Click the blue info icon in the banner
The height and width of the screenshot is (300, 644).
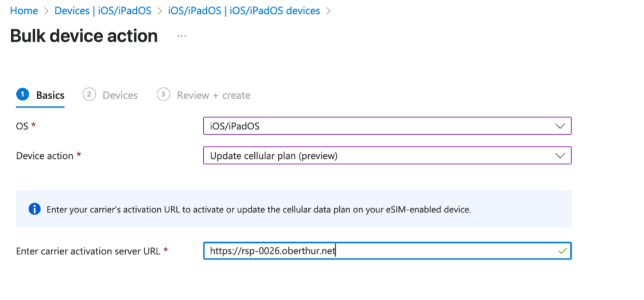pos(34,209)
